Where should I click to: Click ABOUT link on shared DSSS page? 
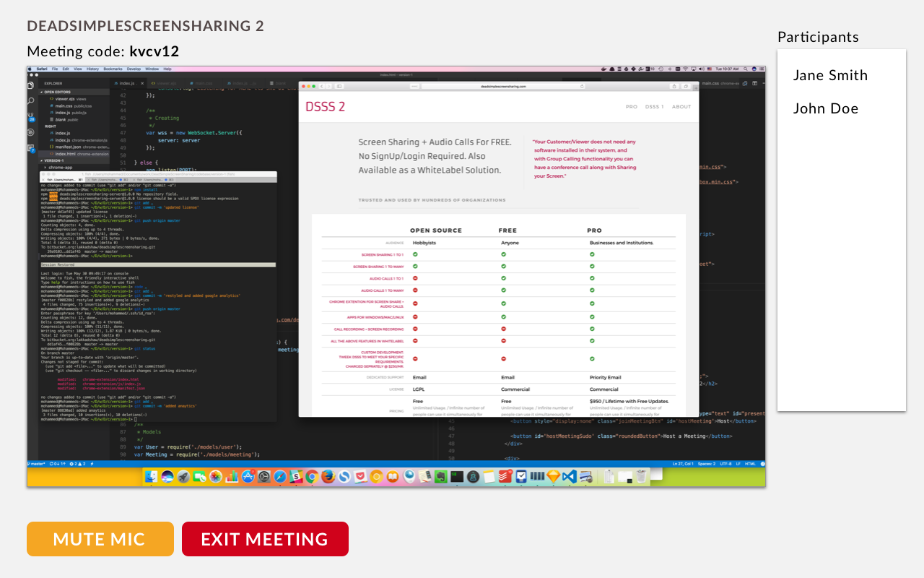click(681, 107)
